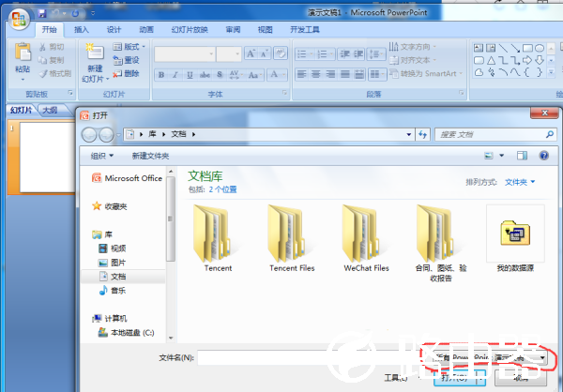Click the increase indent icon
This screenshot has height=392, width=563.
(x=358, y=53)
